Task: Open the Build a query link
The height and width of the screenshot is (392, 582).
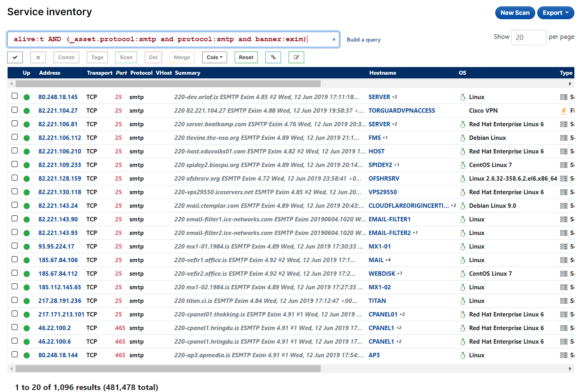Action: tap(363, 40)
